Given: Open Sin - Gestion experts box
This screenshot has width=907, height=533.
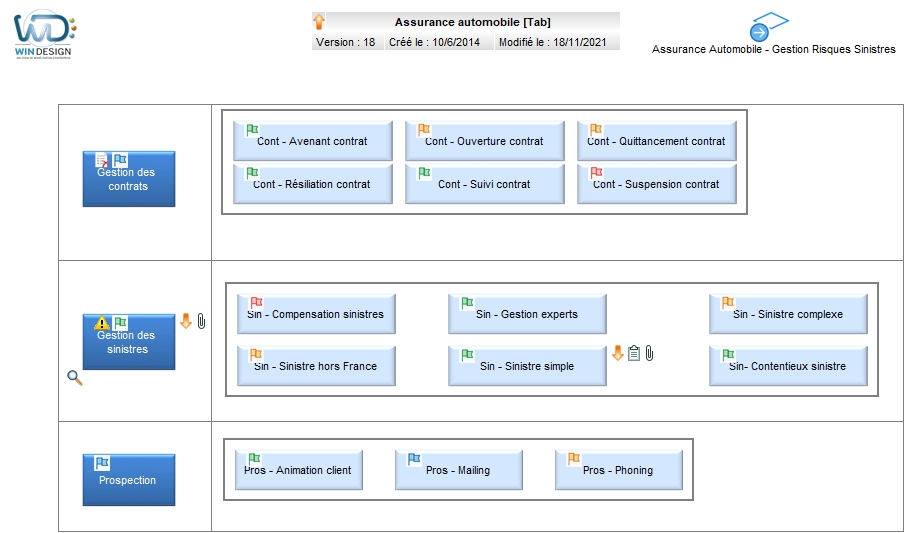Looking at the screenshot, I should 527,314.
